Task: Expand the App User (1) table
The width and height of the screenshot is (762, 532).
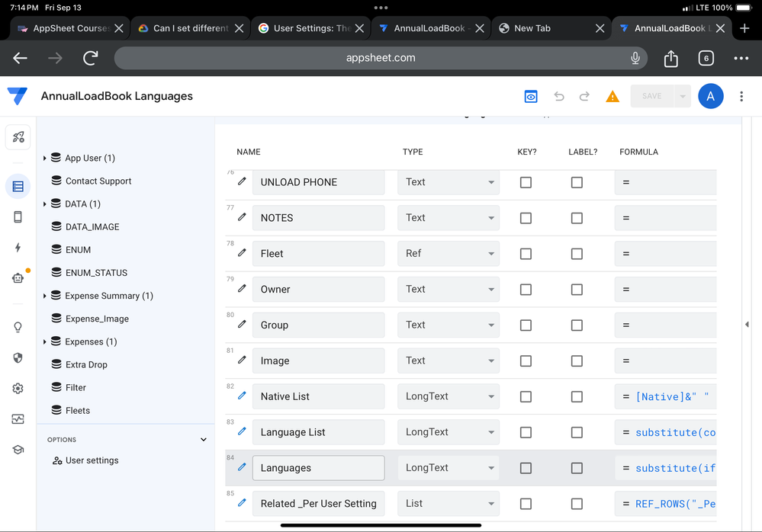Action: (44, 158)
